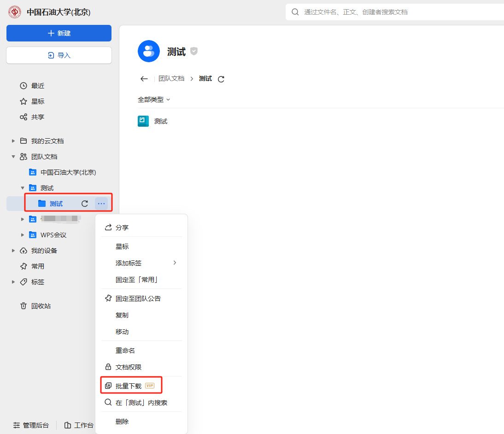The image size is (504, 434).
Task: Choose 移动 from context menu
Action: (141, 332)
